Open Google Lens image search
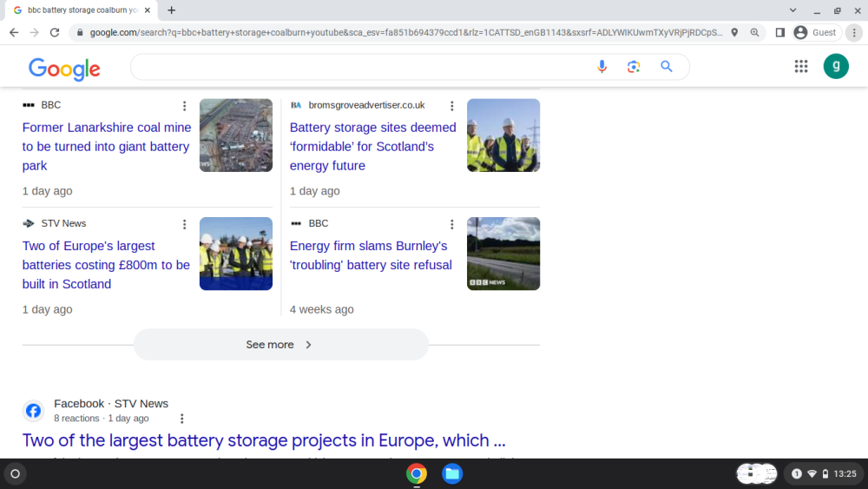Viewport: 868px width, 489px height. [634, 67]
